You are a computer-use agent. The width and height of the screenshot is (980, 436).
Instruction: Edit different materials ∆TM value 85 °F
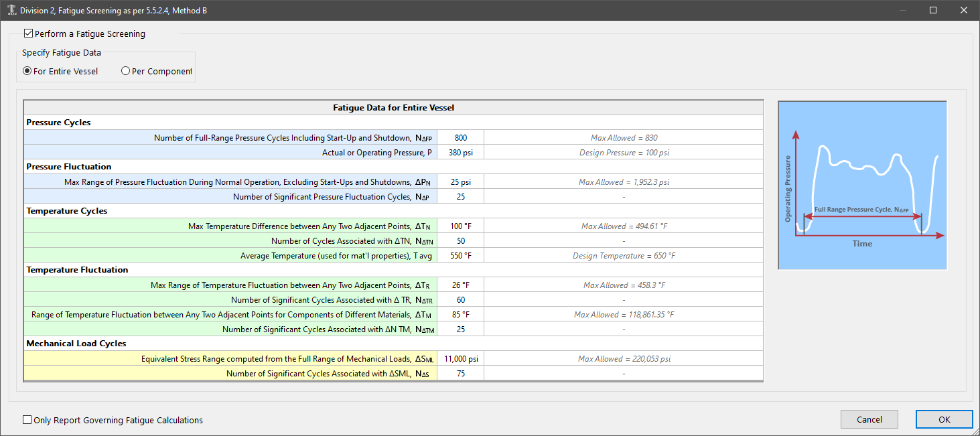(x=460, y=314)
